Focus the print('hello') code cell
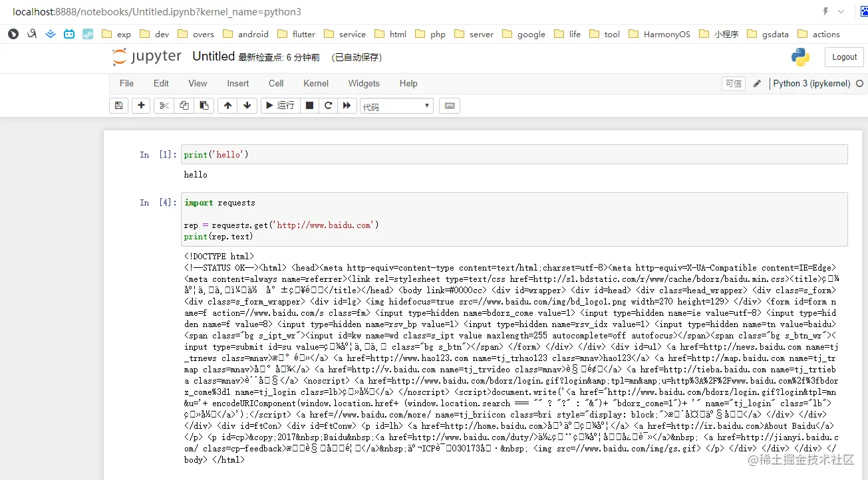Viewport: 868px width, 480px height. point(514,154)
